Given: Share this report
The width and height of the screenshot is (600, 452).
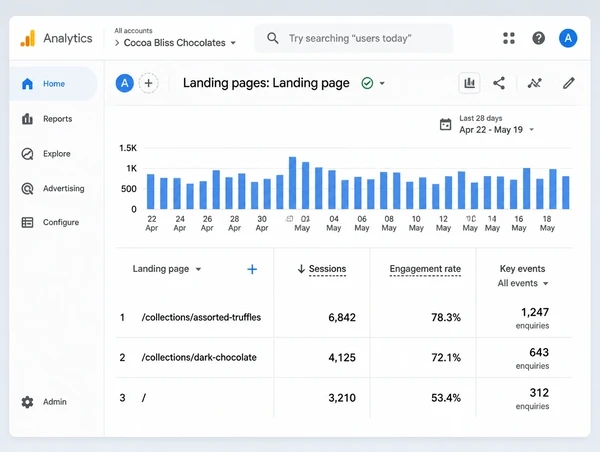Looking at the screenshot, I should pyautogui.click(x=499, y=83).
